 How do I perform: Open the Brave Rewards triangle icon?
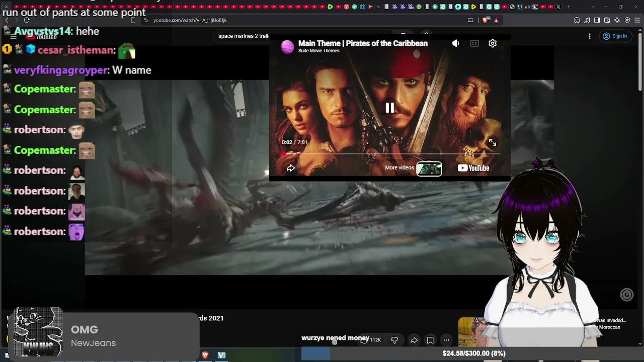coord(496,20)
